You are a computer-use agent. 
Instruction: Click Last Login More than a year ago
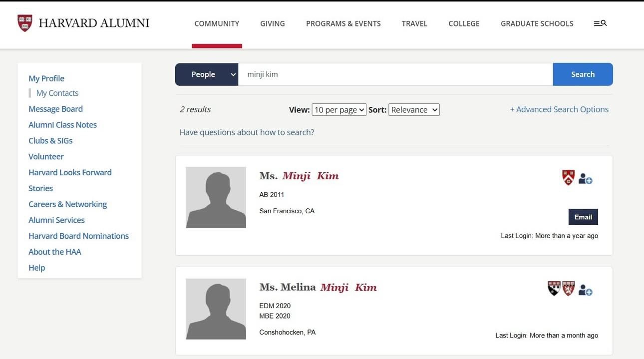tap(550, 236)
